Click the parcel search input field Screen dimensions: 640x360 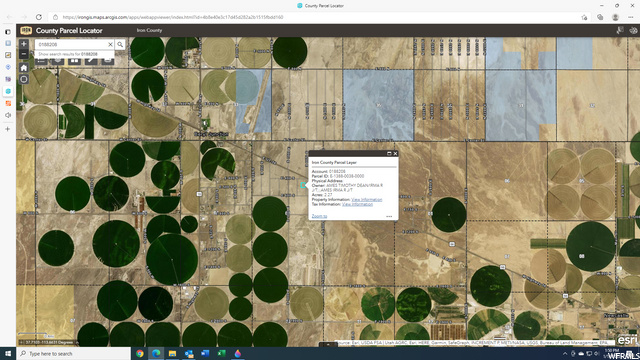(x=71, y=44)
